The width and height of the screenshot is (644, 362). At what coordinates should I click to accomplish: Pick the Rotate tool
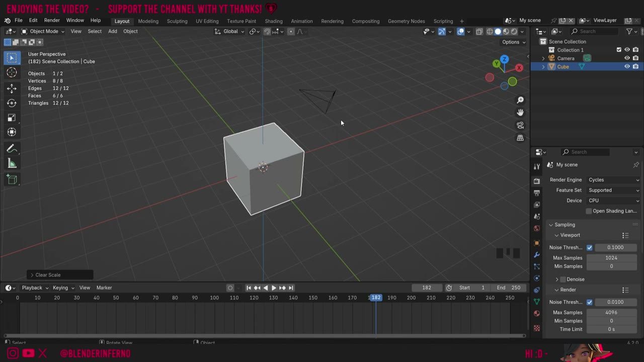click(x=12, y=103)
